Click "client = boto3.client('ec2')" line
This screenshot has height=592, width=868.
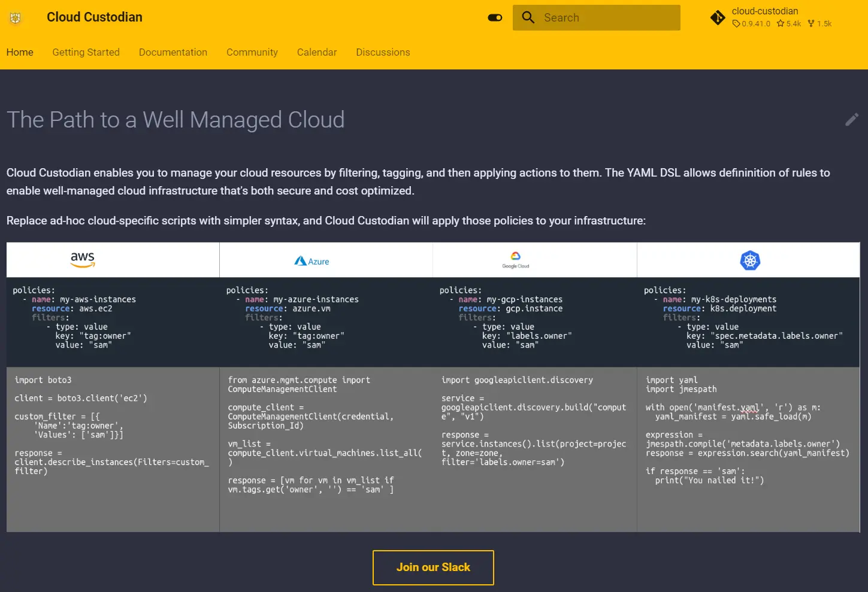click(x=81, y=399)
